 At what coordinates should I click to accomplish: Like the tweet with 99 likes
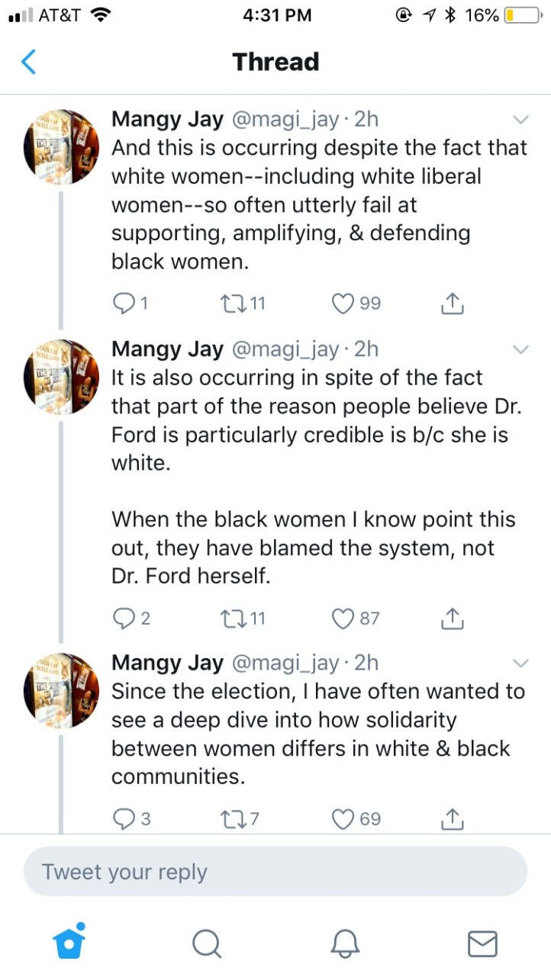(x=343, y=304)
